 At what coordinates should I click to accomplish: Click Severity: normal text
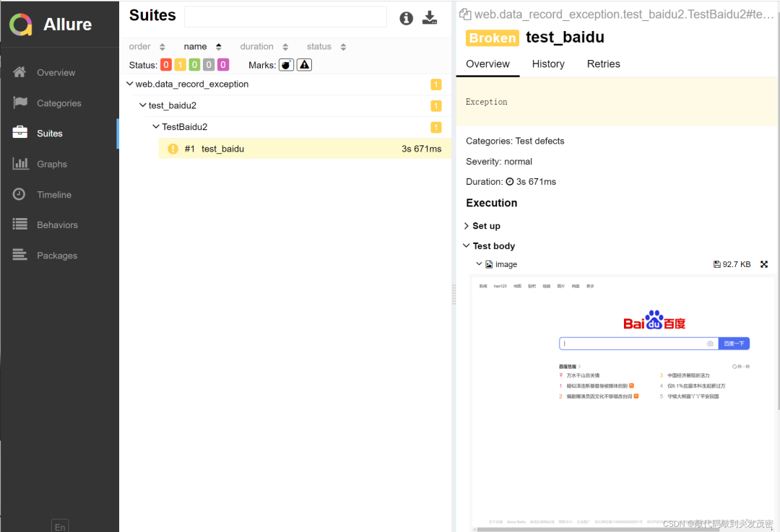[499, 161]
